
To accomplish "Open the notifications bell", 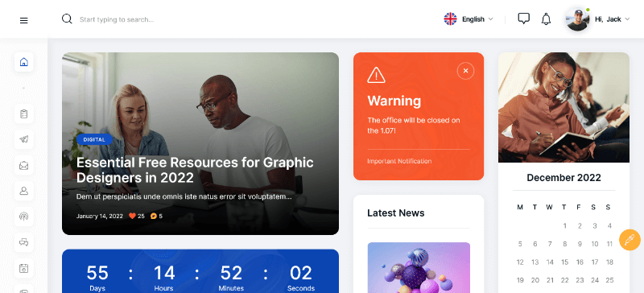I will click(x=546, y=19).
